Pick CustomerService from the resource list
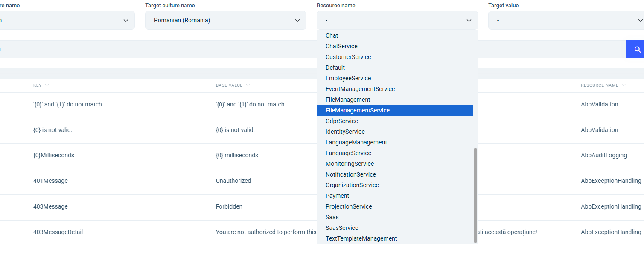The image size is (644, 253). coord(348,57)
